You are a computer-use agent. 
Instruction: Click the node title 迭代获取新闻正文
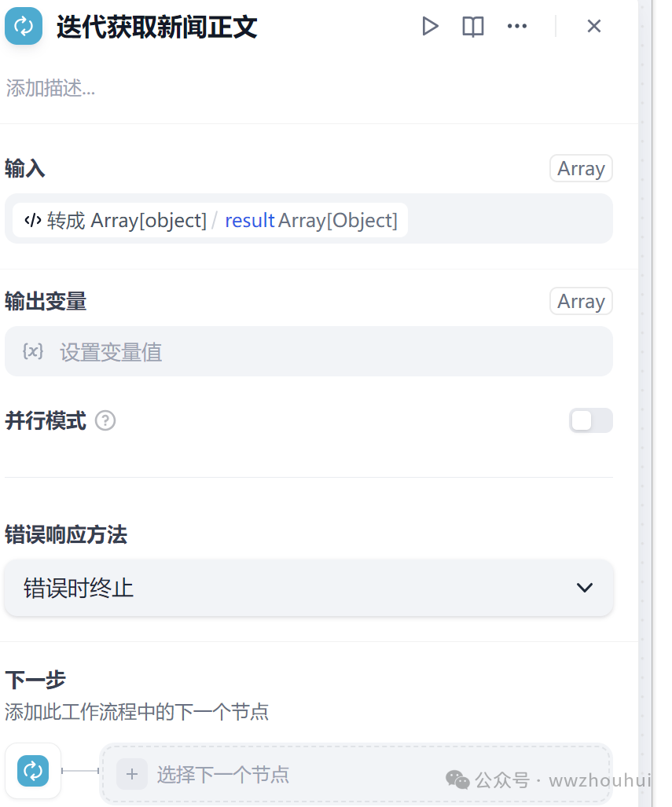click(x=157, y=28)
